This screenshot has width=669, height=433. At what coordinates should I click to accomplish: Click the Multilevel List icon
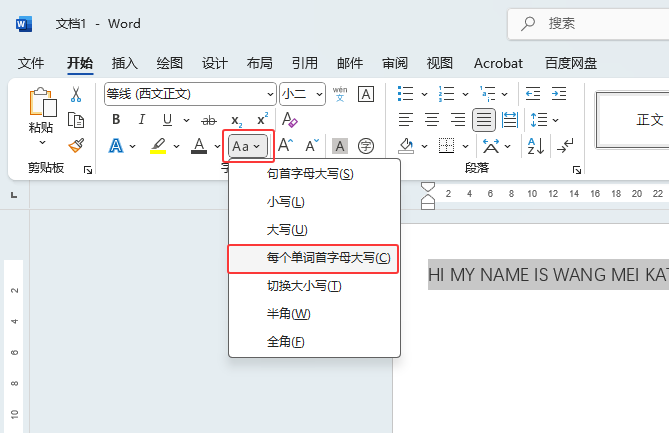[x=487, y=93]
